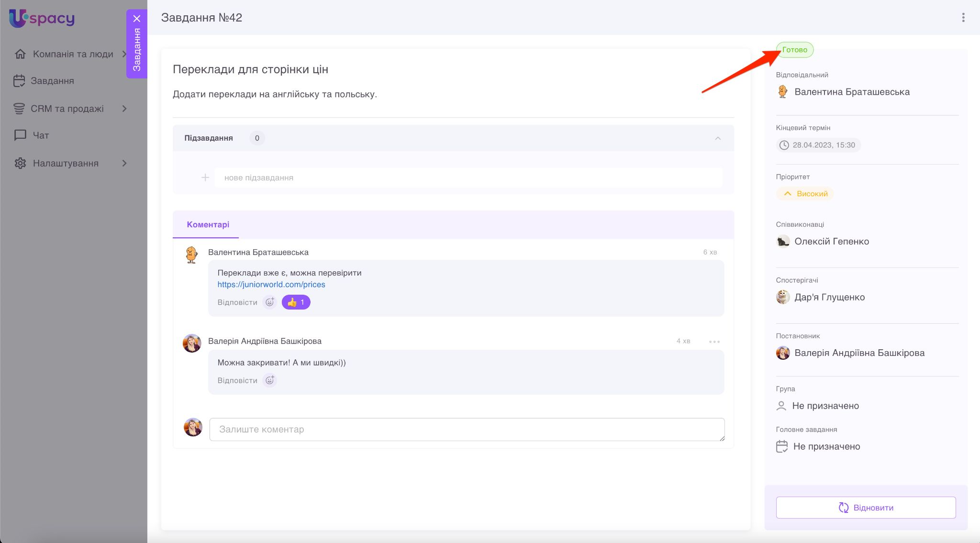
Task: Open the three-dot options on Валерія's comment
Action: (x=714, y=342)
